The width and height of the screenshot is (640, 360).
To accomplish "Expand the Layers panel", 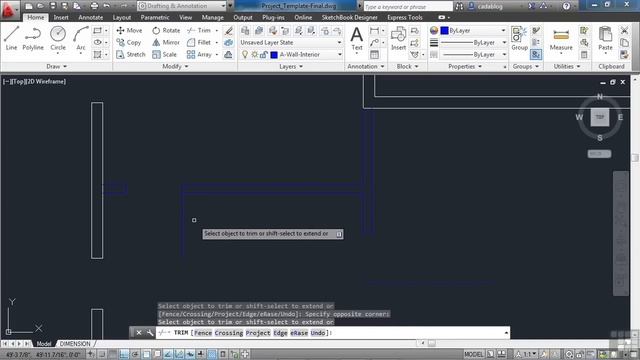I will pyautogui.click(x=291, y=66).
